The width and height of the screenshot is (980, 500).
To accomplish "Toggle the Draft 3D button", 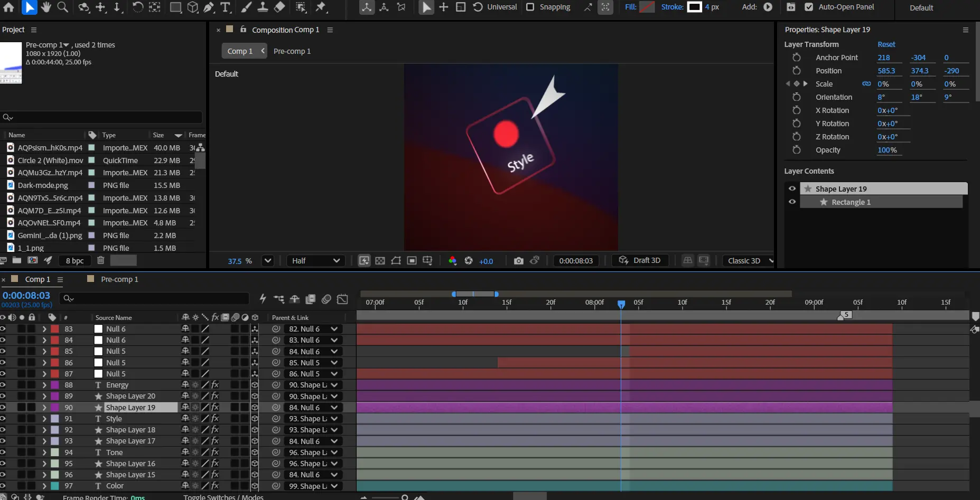I will [640, 261].
